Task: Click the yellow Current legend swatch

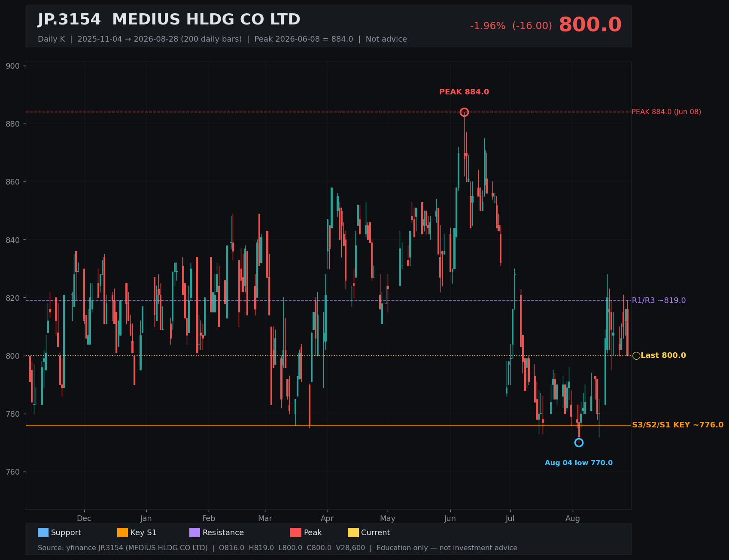Action: click(x=353, y=533)
